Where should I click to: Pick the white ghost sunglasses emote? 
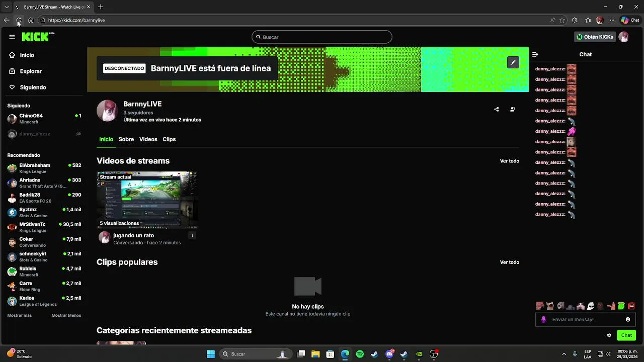[x=591, y=306]
